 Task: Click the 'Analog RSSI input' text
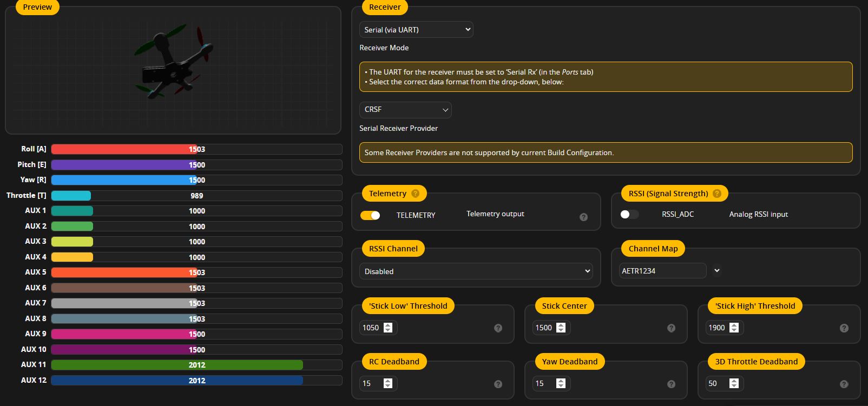pos(759,215)
